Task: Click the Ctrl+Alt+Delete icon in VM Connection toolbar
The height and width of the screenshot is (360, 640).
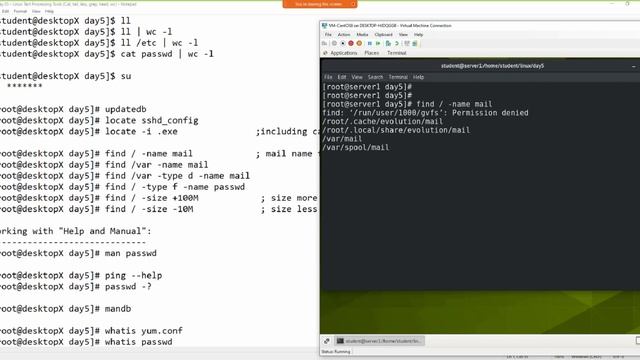Action: [324, 43]
